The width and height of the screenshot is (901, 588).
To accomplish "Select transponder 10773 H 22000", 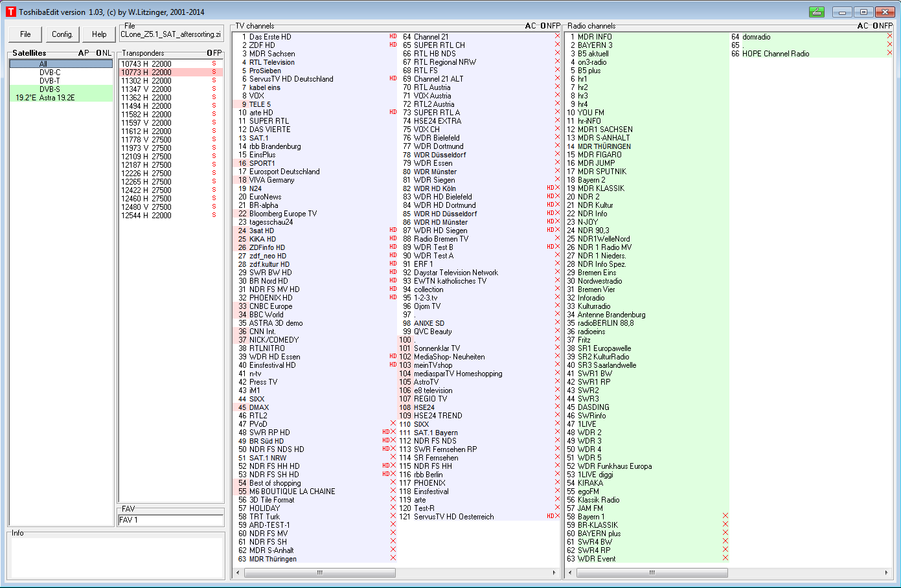I will coord(171,73).
